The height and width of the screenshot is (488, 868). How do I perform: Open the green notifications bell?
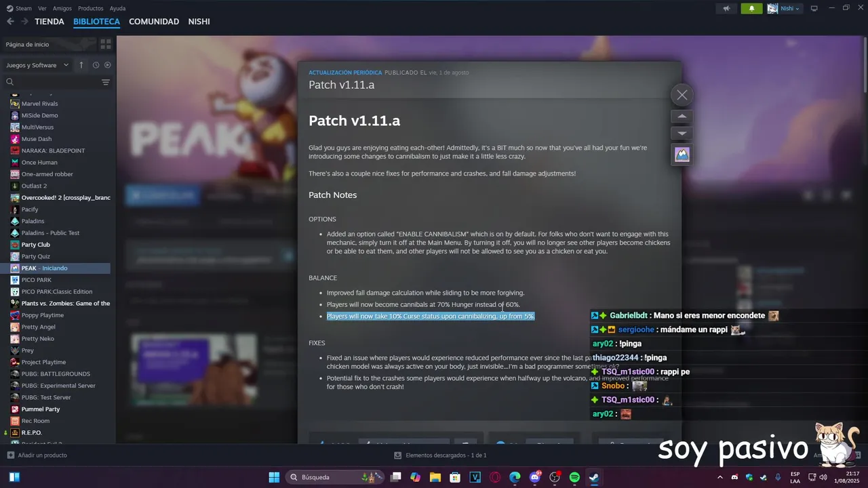[x=751, y=9]
